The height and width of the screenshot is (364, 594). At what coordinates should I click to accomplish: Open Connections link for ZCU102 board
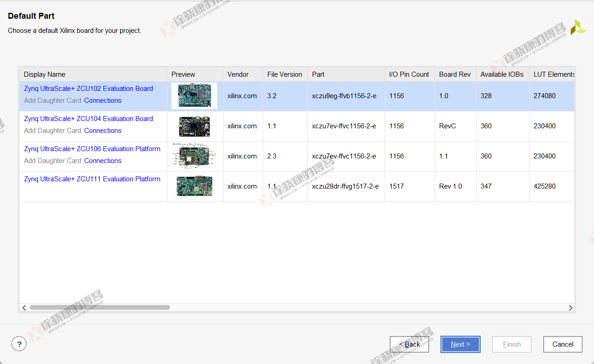(103, 100)
